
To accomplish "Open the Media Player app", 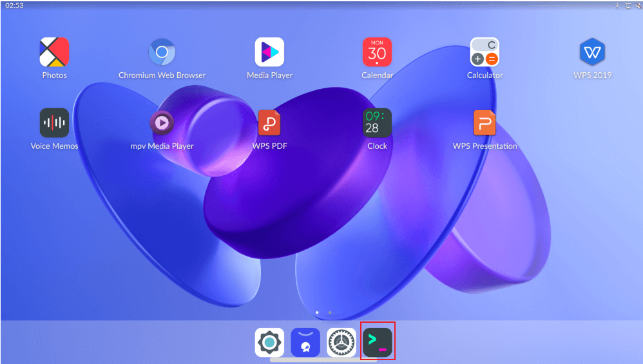I will point(269,52).
